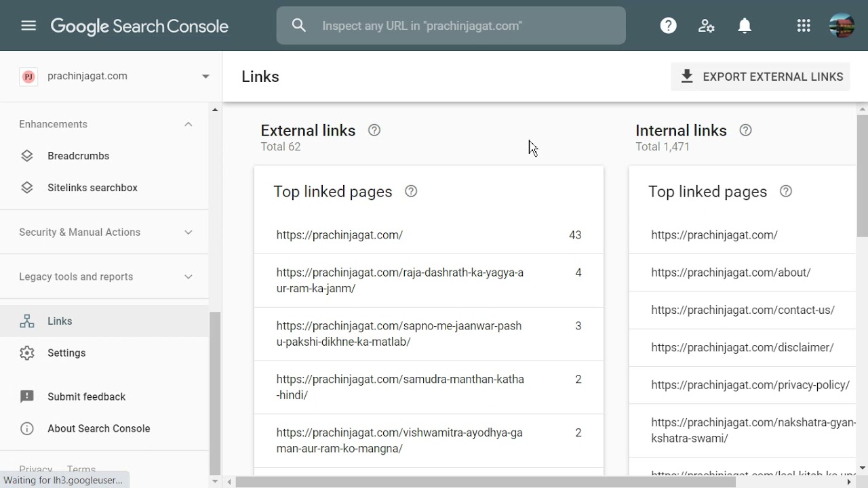This screenshot has height=488, width=868.
Task: Click Export External Links button
Action: [760, 77]
